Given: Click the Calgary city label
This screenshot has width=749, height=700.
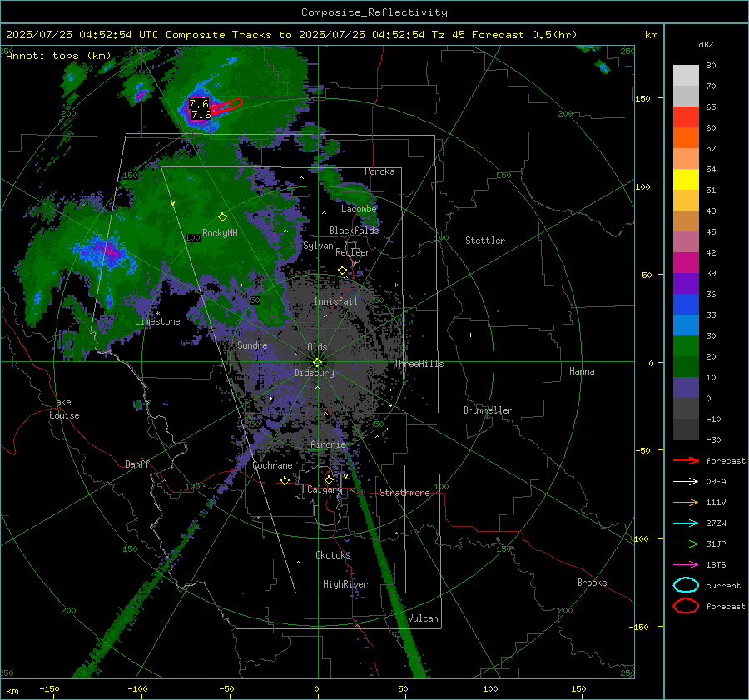Looking at the screenshot, I should pyautogui.click(x=325, y=489).
